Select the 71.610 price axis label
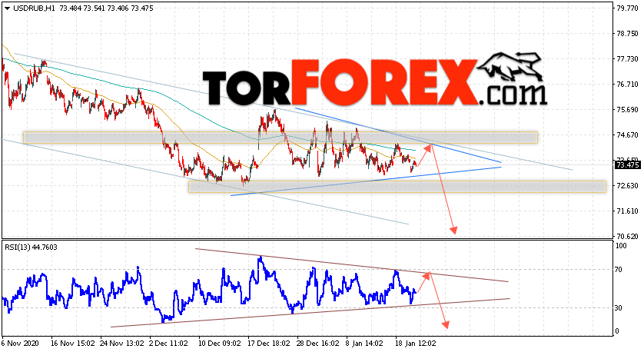This screenshot has height=352, width=644. click(x=627, y=211)
